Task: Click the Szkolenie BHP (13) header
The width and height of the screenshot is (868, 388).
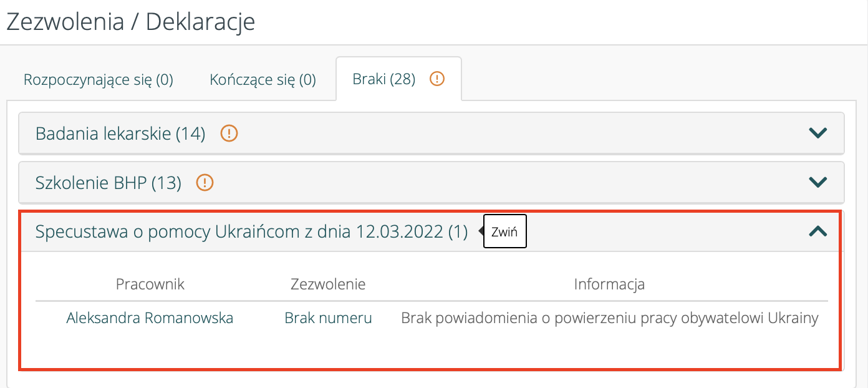Action: click(x=109, y=183)
